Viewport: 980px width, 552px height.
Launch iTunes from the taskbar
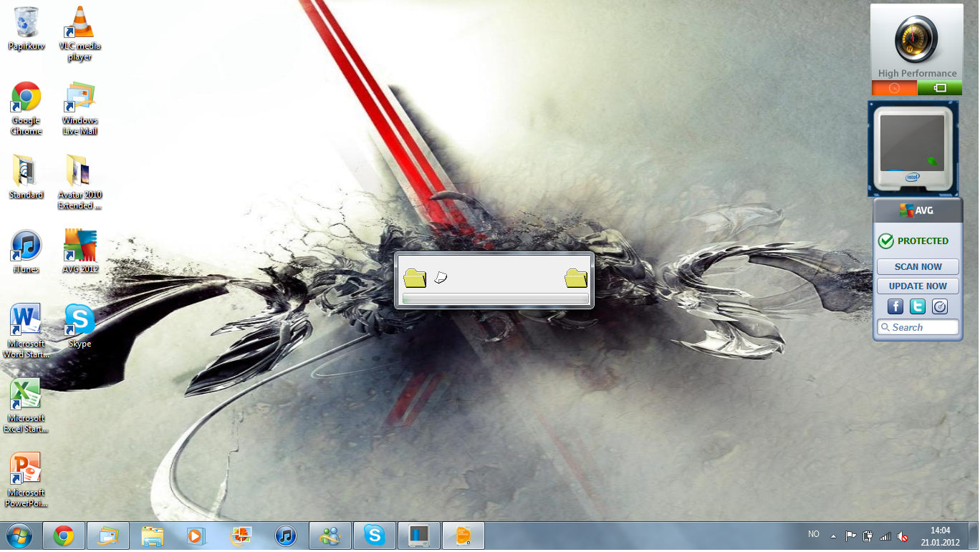(x=286, y=536)
